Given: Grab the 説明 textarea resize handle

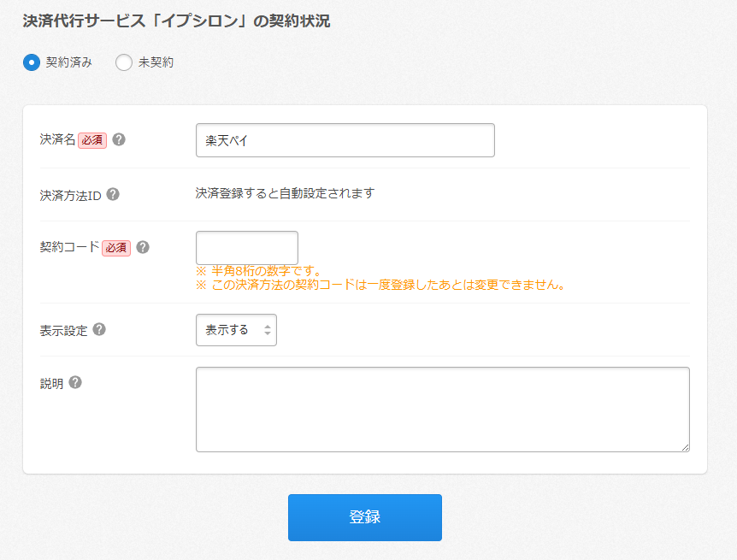Looking at the screenshot, I should [x=685, y=447].
